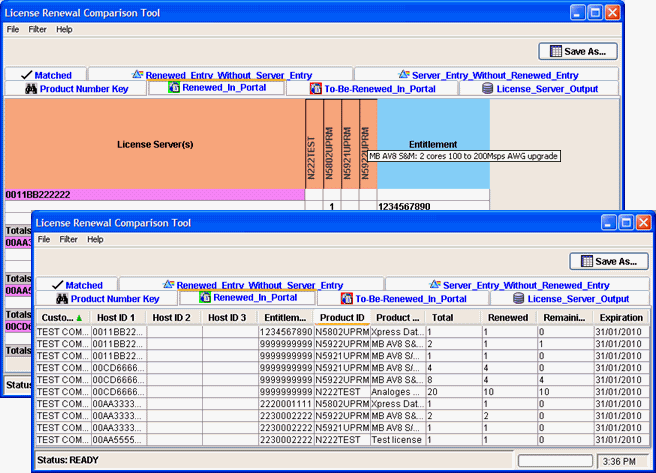Click the checkmark icon on the front Matched tab
Viewport: 656px width, 473px height.
[x=56, y=285]
